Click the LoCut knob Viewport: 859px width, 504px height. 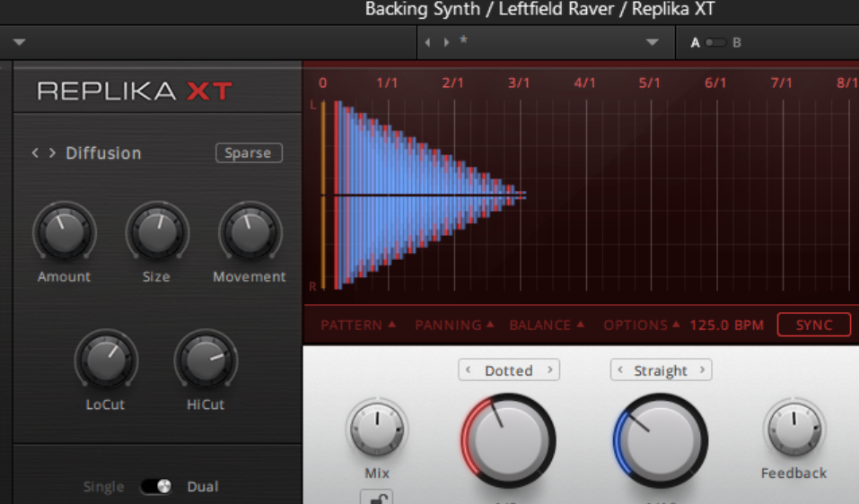106,360
